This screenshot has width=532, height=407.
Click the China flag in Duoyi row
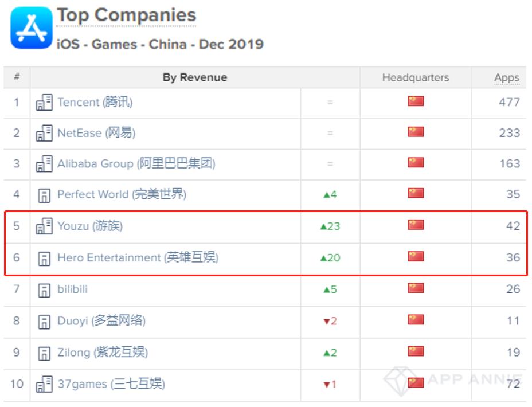[416, 319]
